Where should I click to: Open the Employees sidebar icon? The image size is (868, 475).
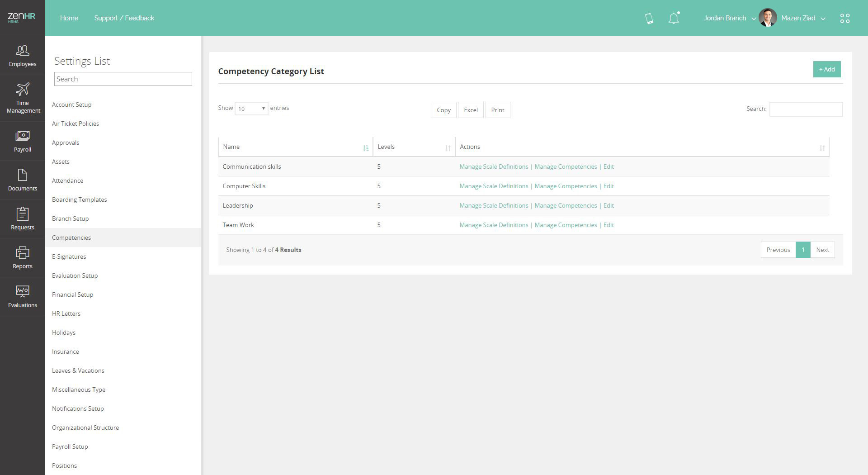point(22,51)
